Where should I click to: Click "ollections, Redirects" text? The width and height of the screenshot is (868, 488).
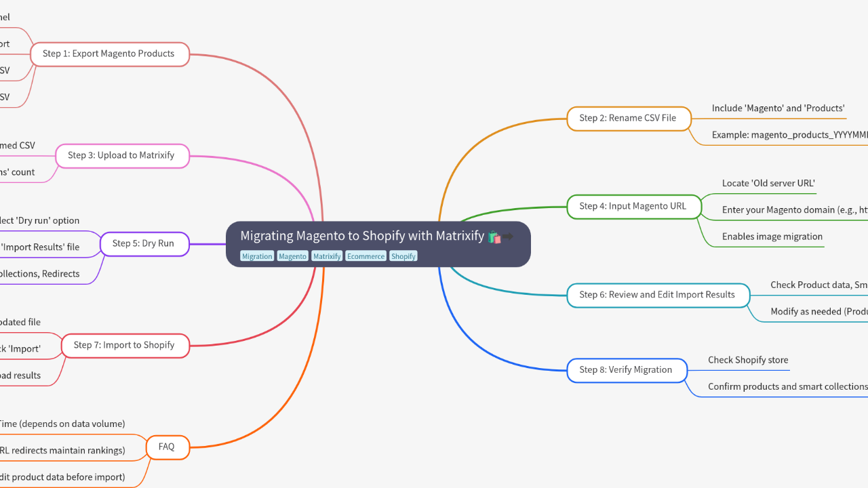pos(39,274)
